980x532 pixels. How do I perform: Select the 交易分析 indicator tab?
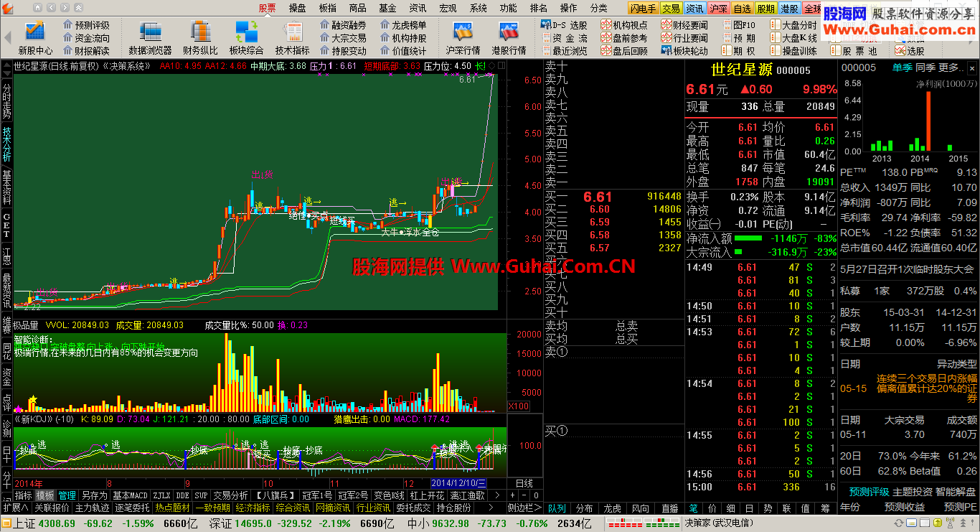pyautogui.click(x=230, y=495)
